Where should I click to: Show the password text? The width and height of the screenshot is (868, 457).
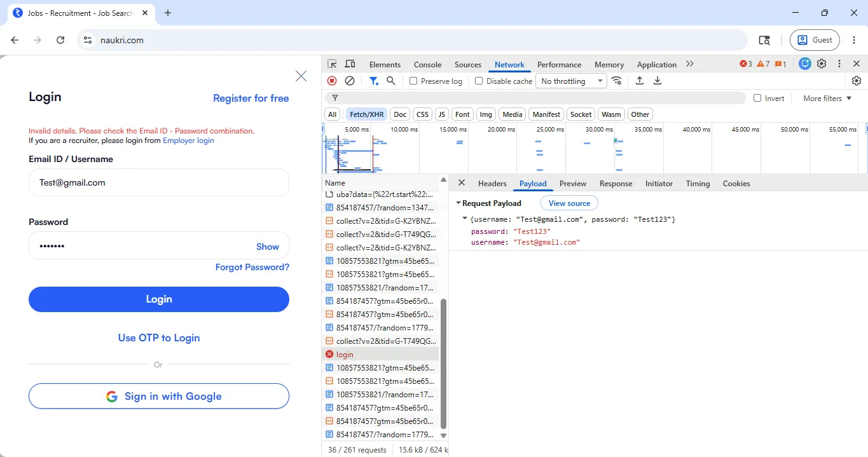coord(268,247)
